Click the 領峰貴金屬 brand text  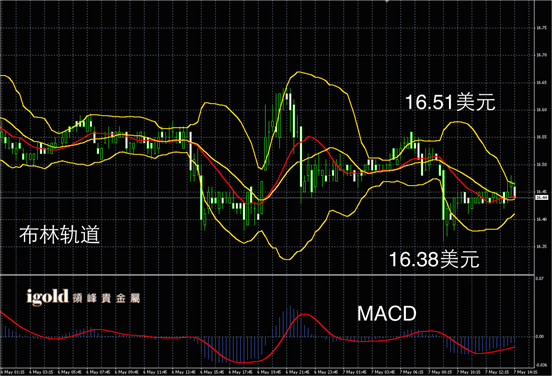click(106, 299)
